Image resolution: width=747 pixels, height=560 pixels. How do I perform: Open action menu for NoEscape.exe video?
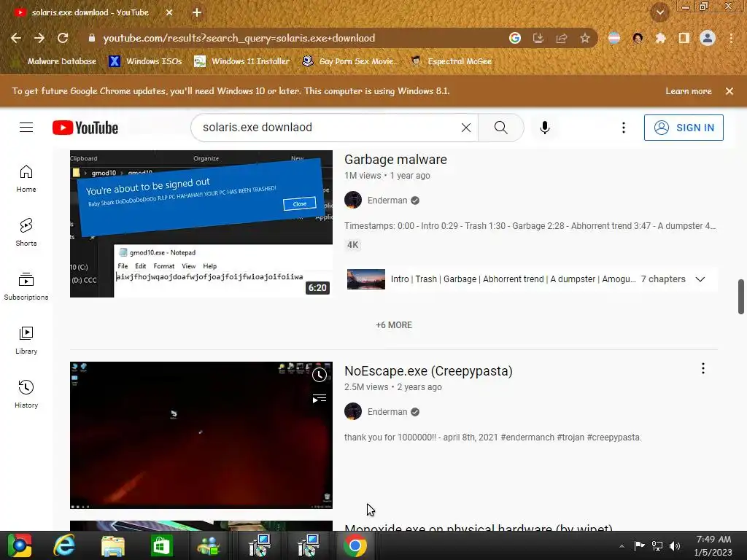(x=703, y=368)
